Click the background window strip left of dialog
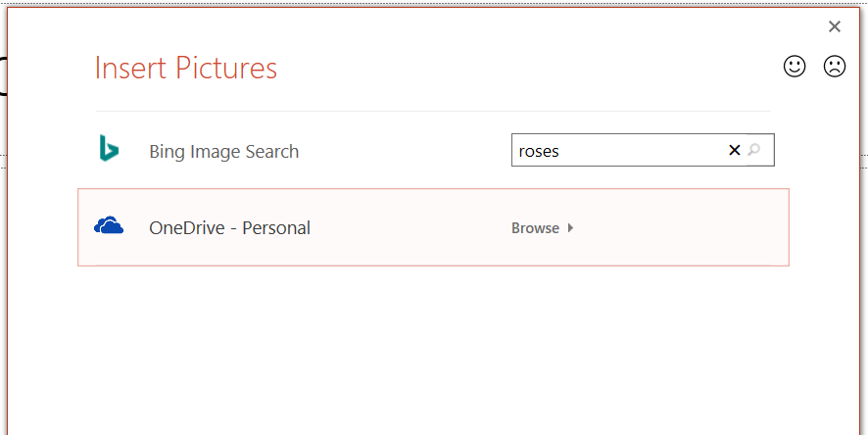Image resolution: width=868 pixels, height=435 pixels. pyautogui.click(x=3, y=245)
